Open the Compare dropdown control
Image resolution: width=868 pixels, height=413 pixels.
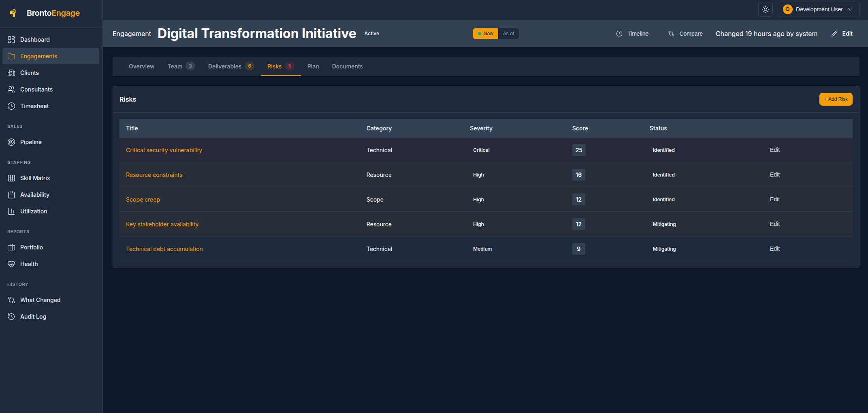[x=685, y=34]
